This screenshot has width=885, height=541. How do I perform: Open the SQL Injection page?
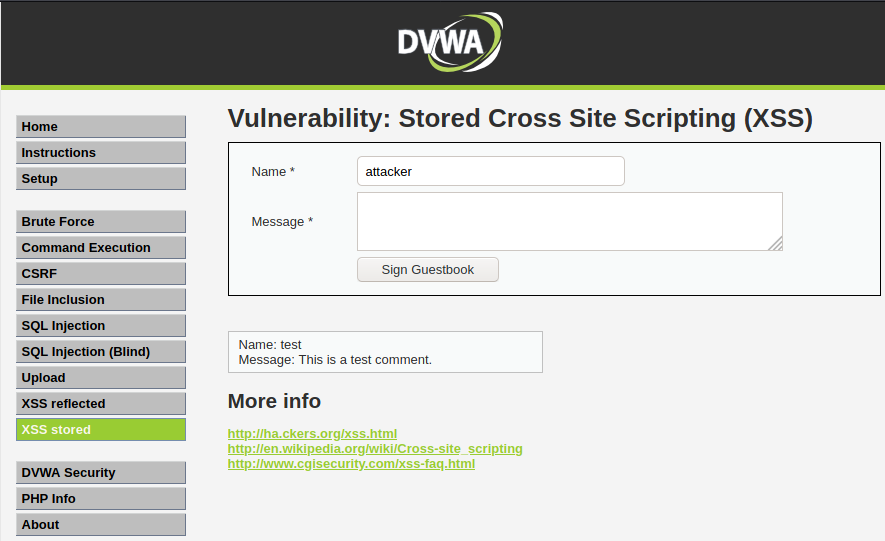[x=101, y=326]
